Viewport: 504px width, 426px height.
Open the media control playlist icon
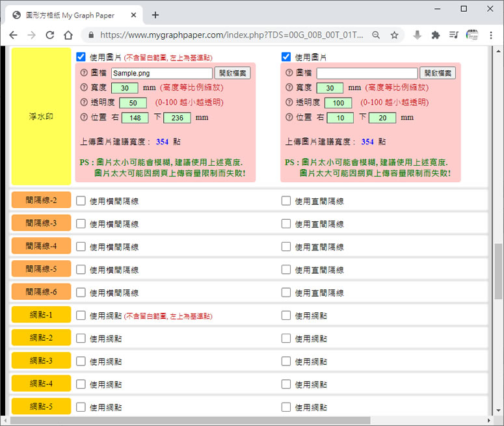(454, 34)
